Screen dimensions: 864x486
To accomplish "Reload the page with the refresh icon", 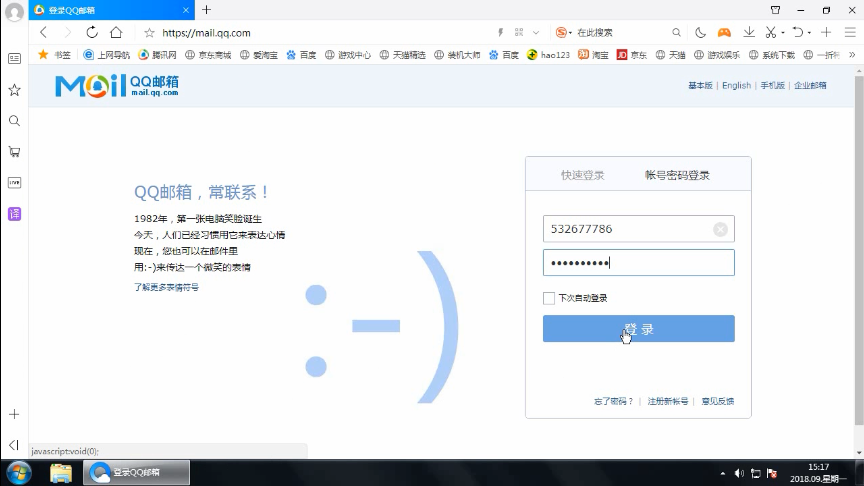I will click(92, 33).
